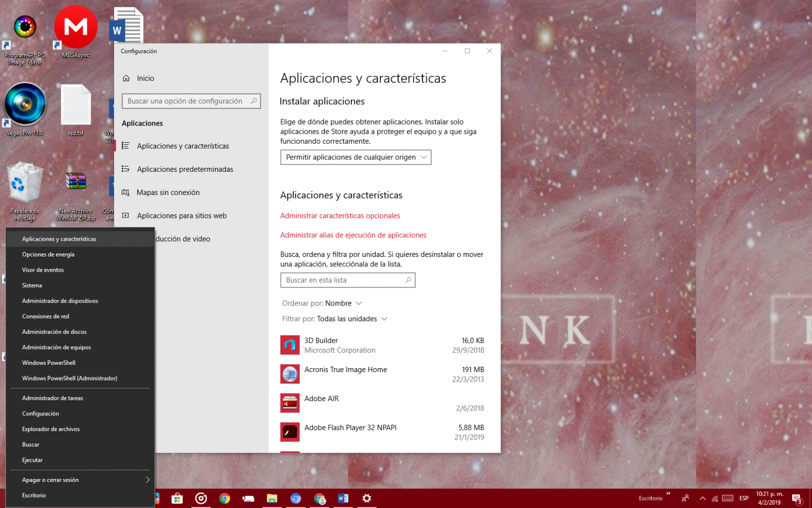Open Administrador de dispositivos
The width and height of the screenshot is (812, 508).
click(x=80, y=301)
